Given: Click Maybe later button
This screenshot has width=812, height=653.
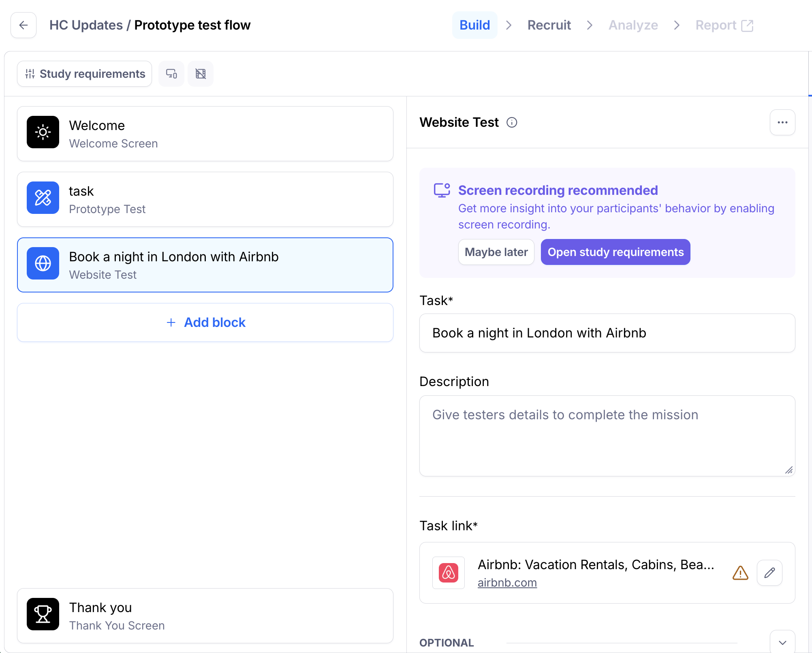Looking at the screenshot, I should 496,252.
